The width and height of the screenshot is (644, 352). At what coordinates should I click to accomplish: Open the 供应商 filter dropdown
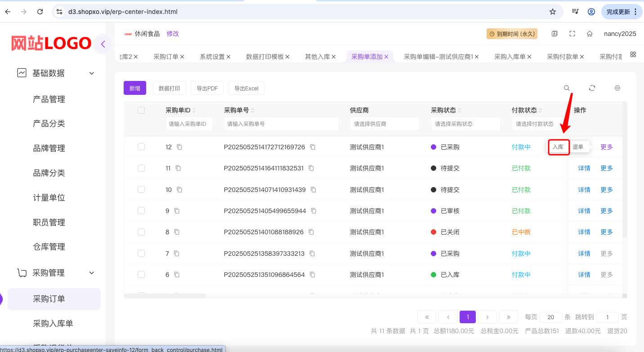click(385, 124)
